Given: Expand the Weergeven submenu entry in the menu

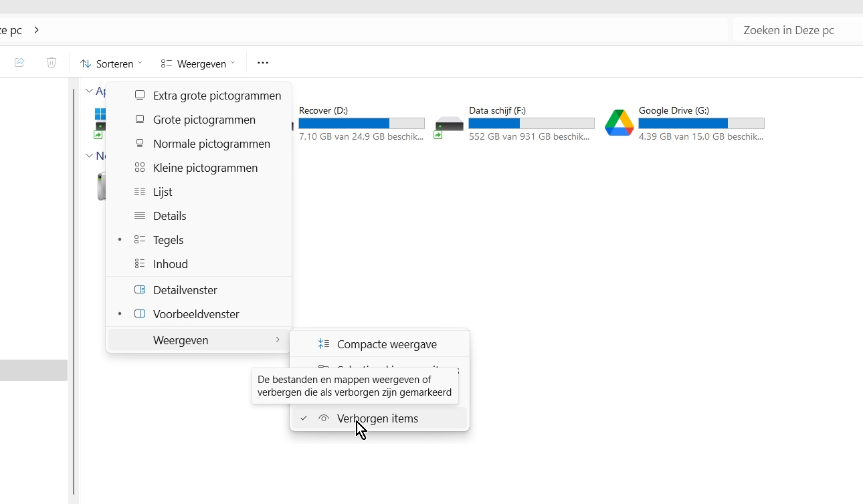Looking at the screenshot, I should click(199, 340).
